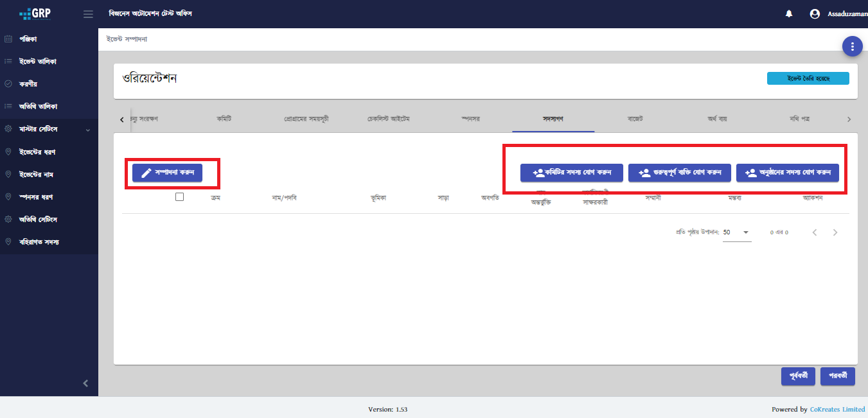
Task: Switch to the কমিটি tab
Action: [224, 119]
